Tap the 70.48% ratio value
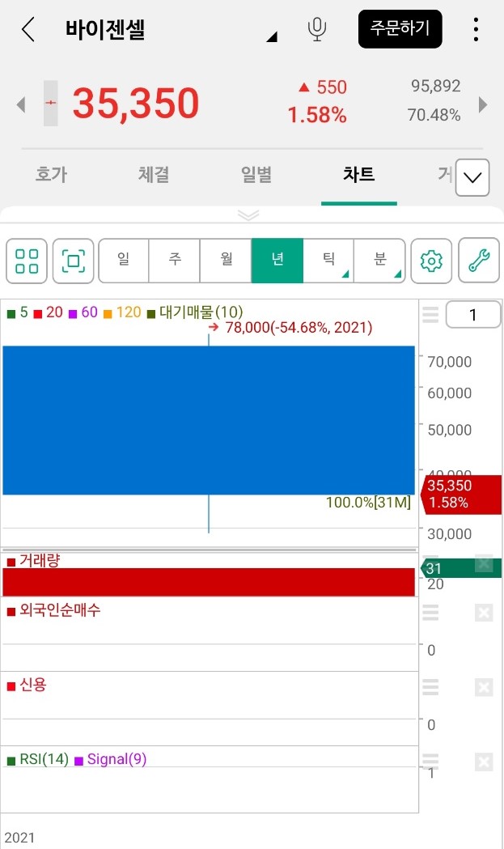 (x=434, y=115)
